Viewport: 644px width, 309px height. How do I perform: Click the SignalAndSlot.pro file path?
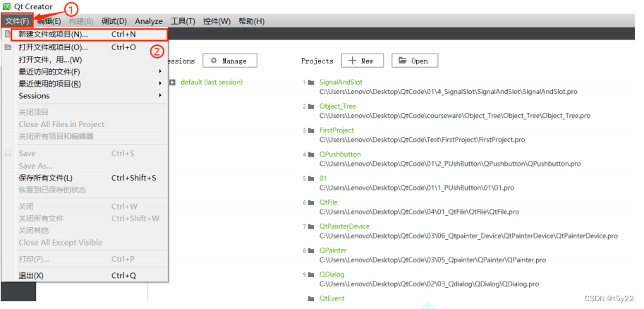tap(449, 92)
